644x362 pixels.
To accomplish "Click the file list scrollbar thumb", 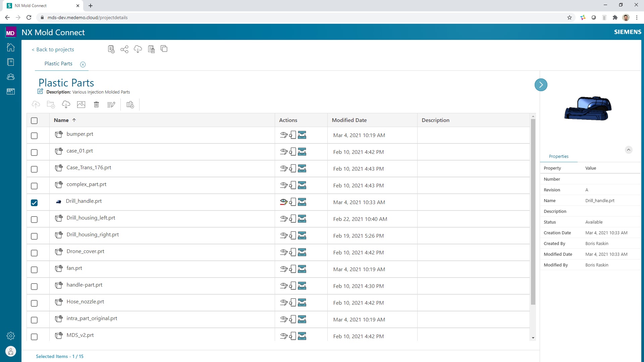I will pyautogui.click(x=533, y=212).
